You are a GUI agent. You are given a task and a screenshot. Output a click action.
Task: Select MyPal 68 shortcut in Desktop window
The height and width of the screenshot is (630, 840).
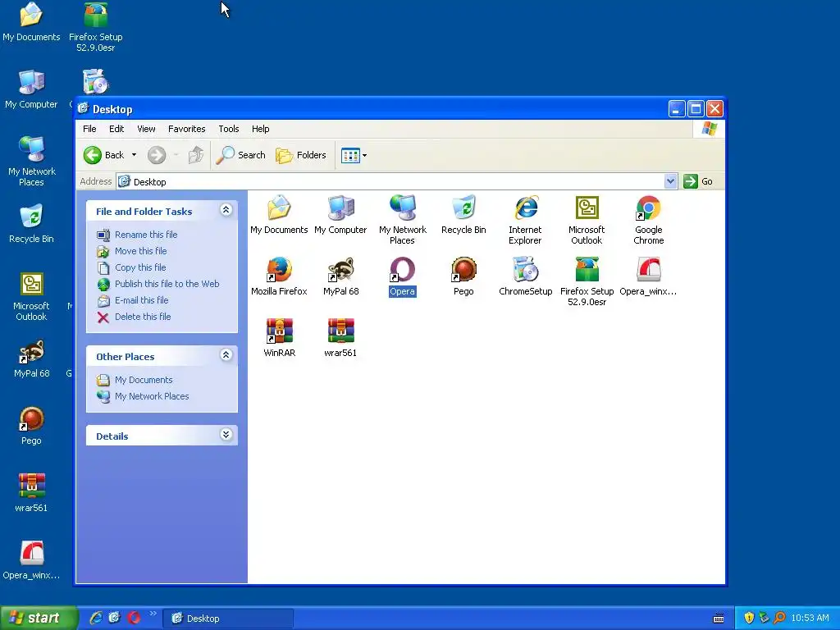(340, 276)
